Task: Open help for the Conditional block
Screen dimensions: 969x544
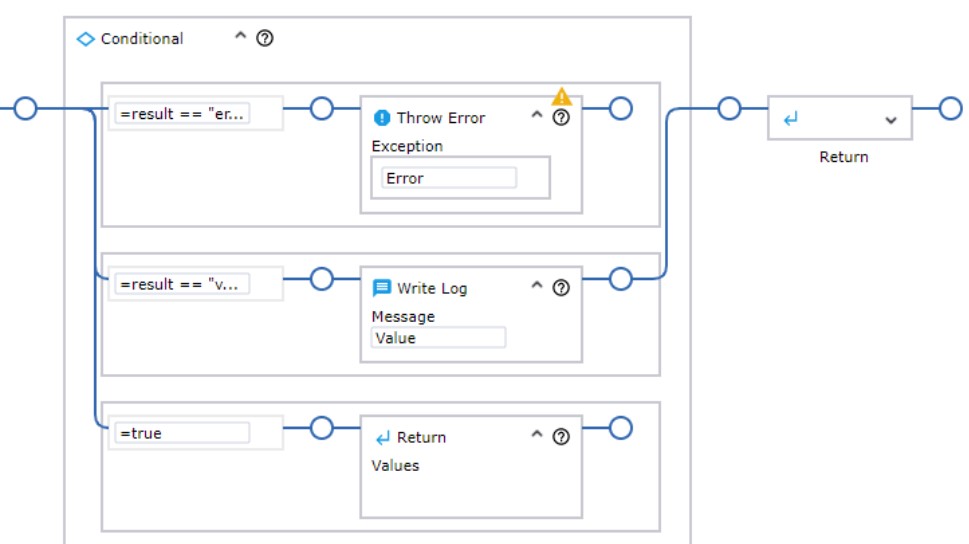Action: [265, 38]
